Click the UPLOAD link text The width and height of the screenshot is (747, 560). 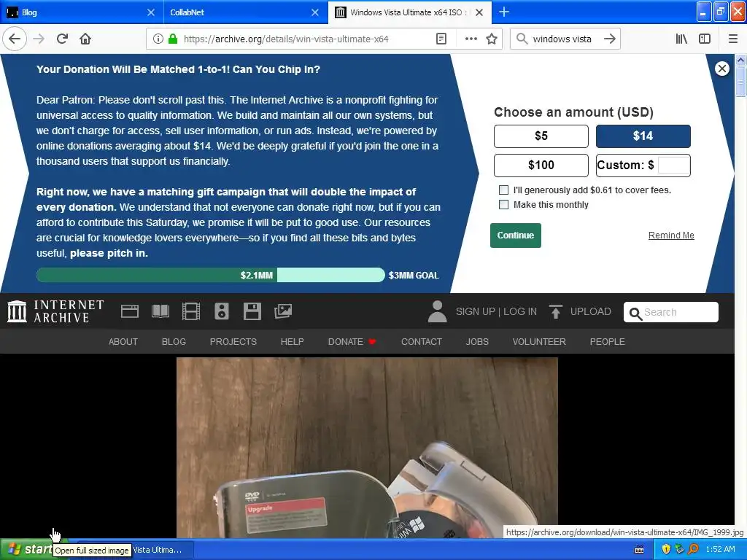click(591, 311)
